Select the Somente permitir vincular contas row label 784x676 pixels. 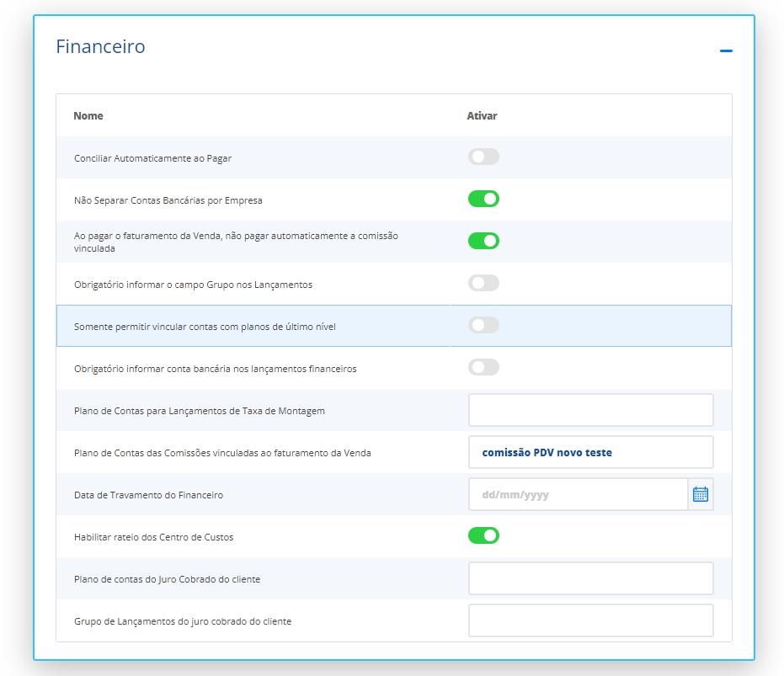coord(205,327)
